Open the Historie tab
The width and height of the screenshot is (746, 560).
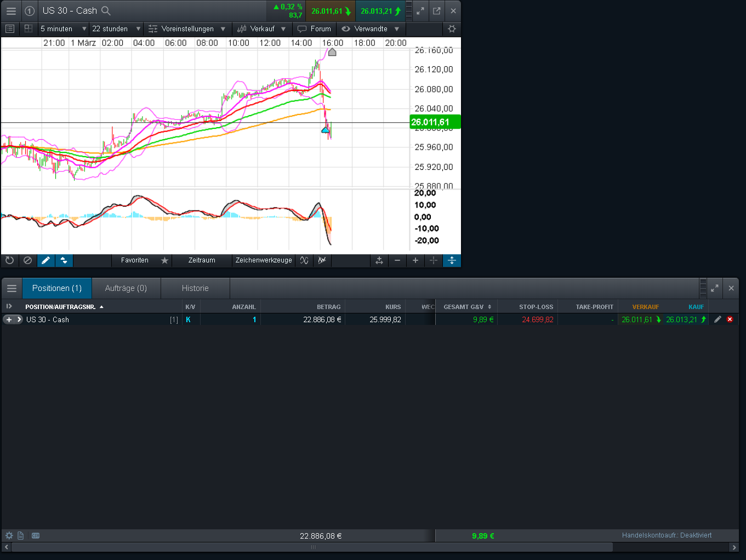(x=195, y=288)
